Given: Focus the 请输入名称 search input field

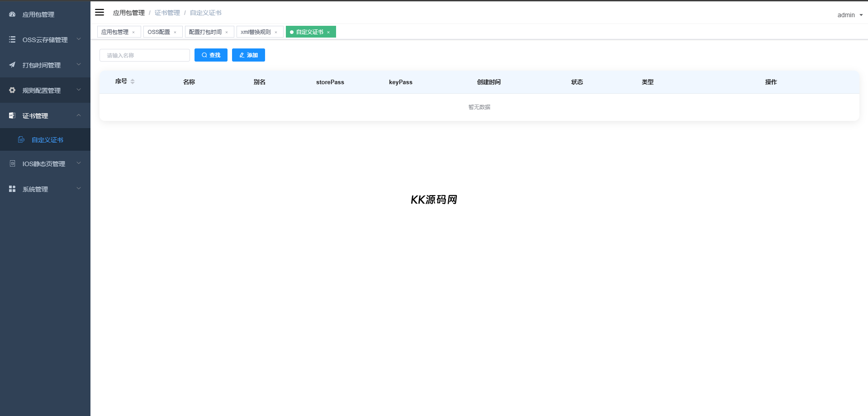Looking at the screenshot, I should pyautogui.click(x=145, y=55).
